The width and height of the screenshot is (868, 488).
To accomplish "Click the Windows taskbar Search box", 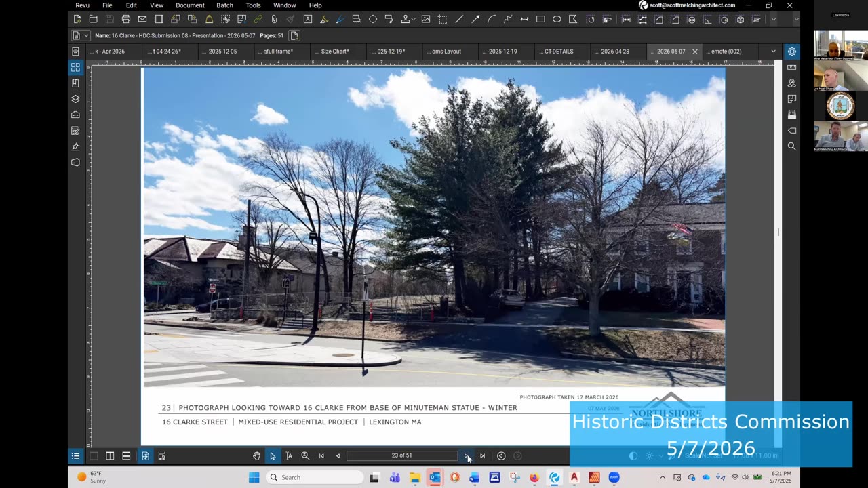I will 315,477.
